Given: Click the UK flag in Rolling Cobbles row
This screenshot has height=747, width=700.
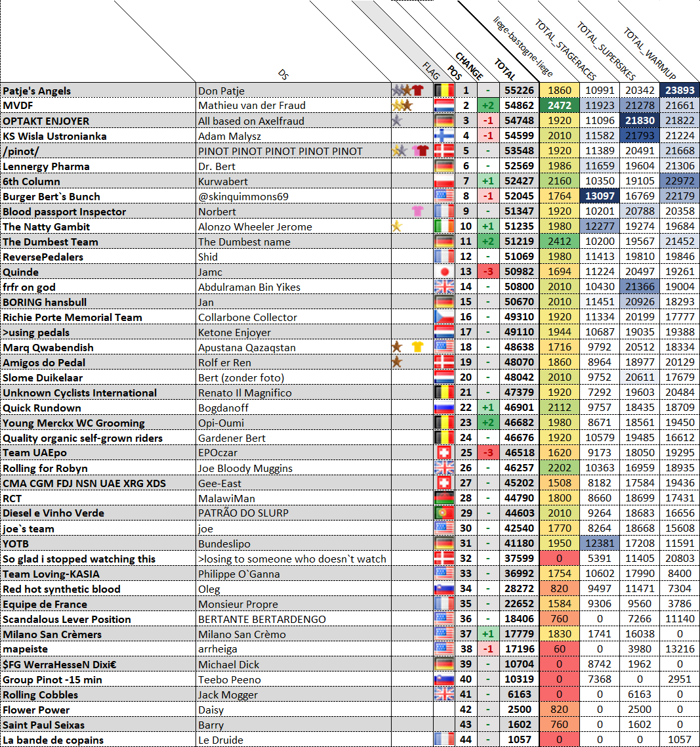Looking at the screenshot, I should 443,694.
